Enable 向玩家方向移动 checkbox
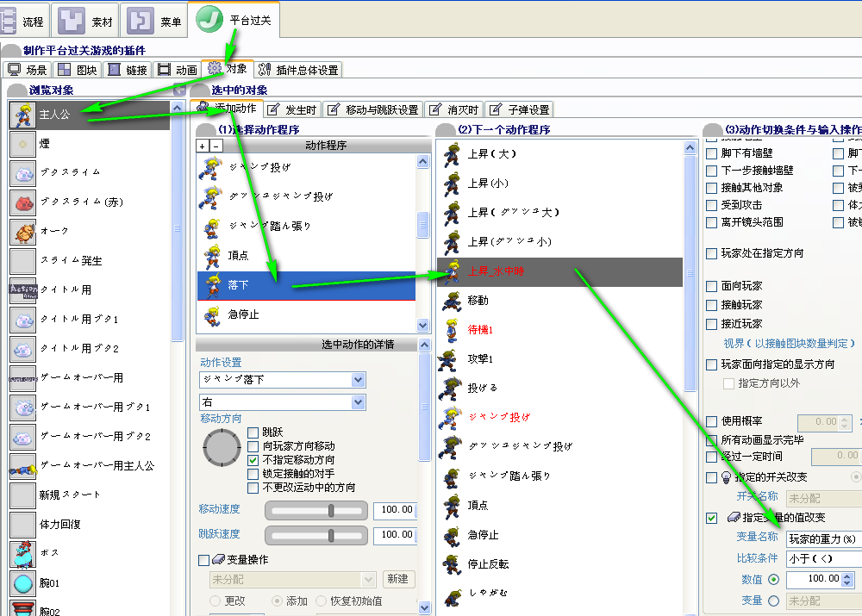This screenshot has width=862, height=616. (253, 446)
